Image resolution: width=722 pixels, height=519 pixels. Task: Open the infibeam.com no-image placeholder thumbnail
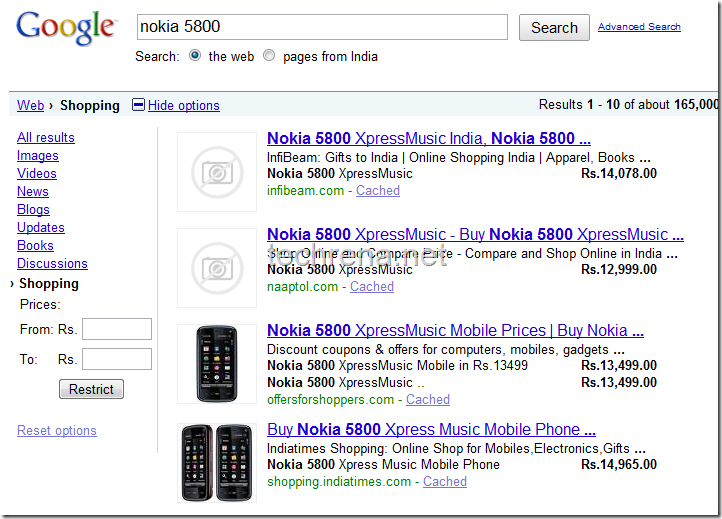217,172
